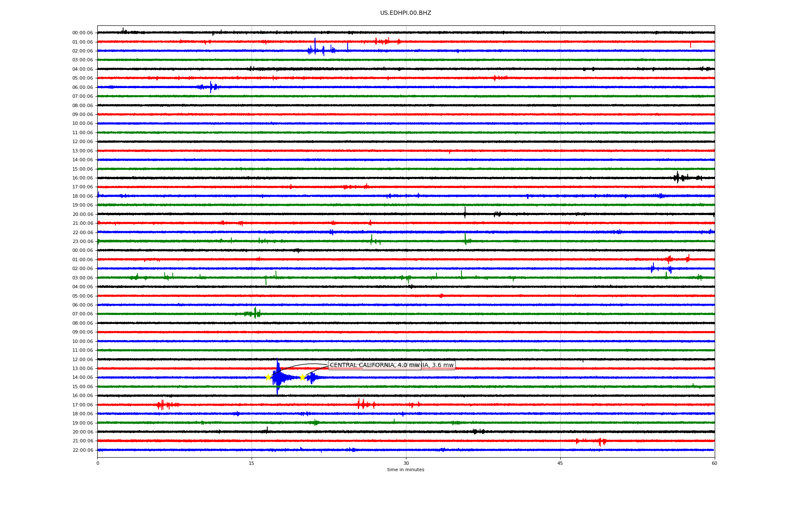The height and width of the screenshot is (508, 812).
Task: Click the x-axis tick label 60
Action: coord(714,463)
